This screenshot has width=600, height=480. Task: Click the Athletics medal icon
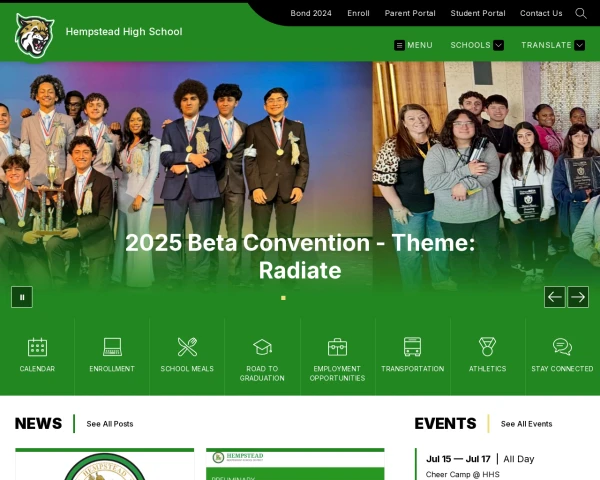[487, 347]
